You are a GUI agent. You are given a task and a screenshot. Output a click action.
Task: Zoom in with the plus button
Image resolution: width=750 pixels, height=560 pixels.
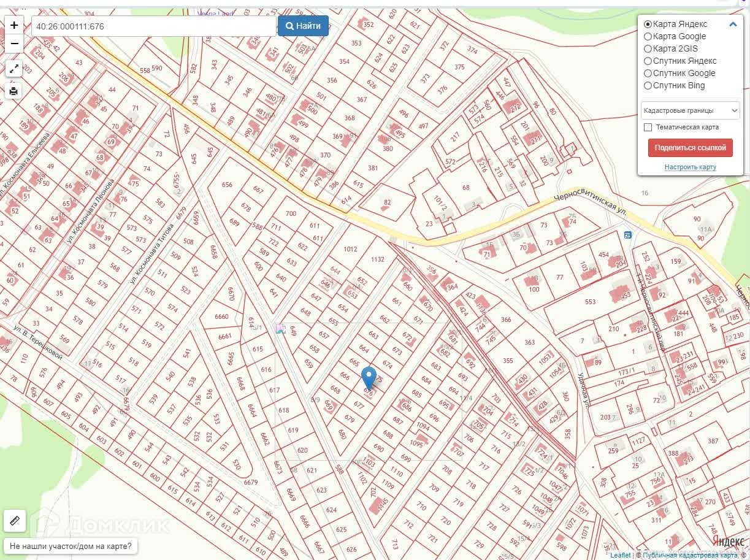14,25
